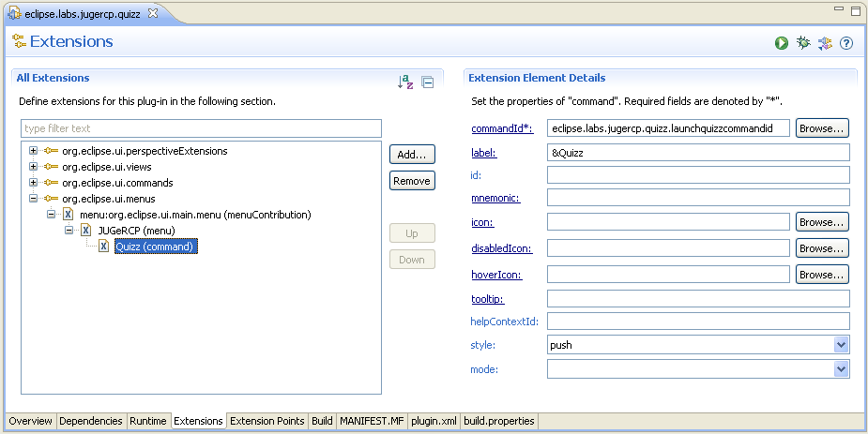Click the green Run application icon
This screenshot has height=434, width=868.
pyautogui.click(x=782, y=43)
